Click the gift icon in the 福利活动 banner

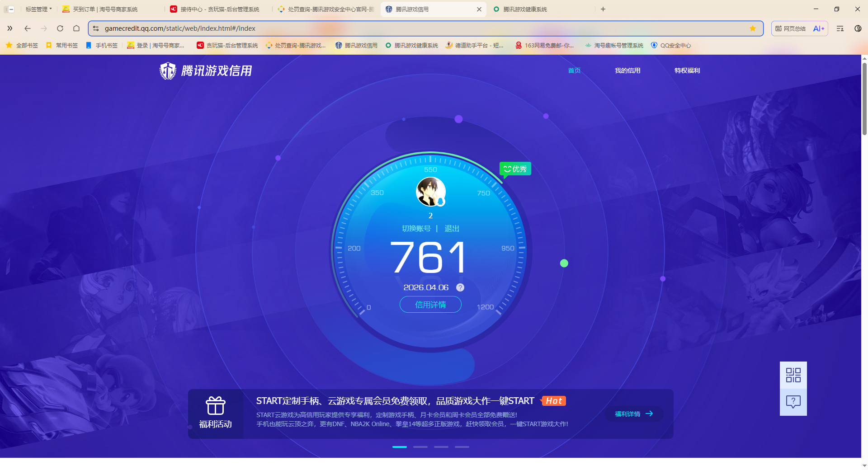click(x=216, y=406)
